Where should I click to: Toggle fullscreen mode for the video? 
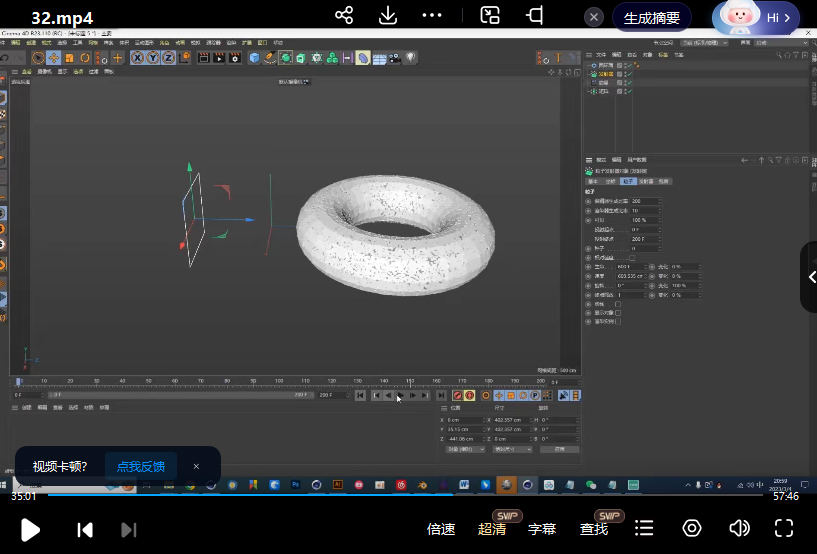tap(784, 528)
